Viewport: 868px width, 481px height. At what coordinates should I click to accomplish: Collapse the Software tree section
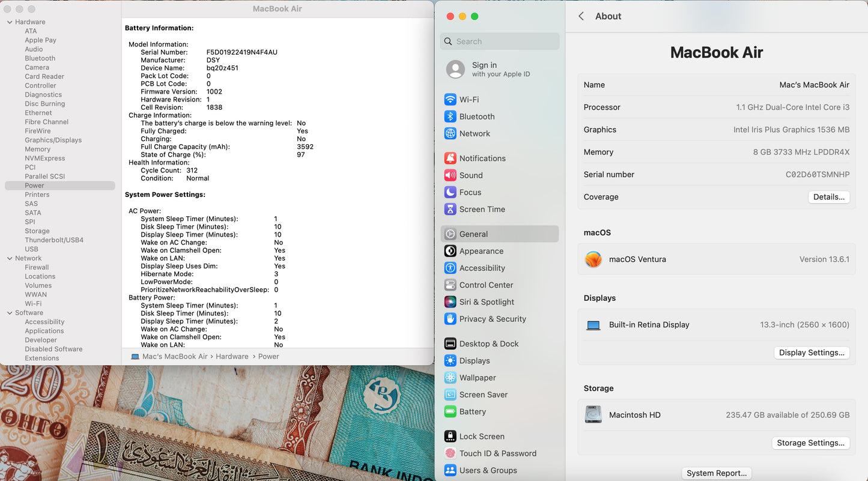tap(10, 313)
